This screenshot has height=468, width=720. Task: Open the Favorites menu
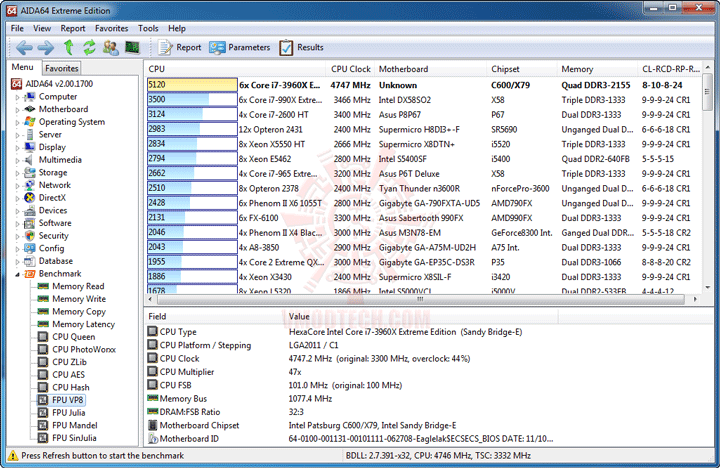pyautogui.click(x=112, y=28)
